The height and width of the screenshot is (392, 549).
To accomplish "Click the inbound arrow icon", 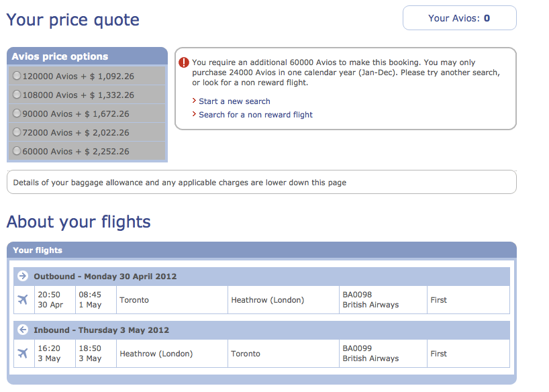I will [23, 330].
